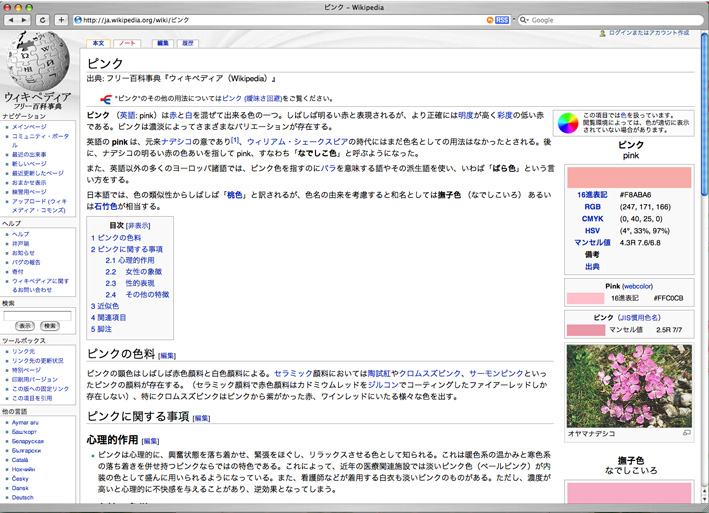Open the 16進表記 link in the infobox
Viewport: 709px width, 513px height.
tap(592, 195)
